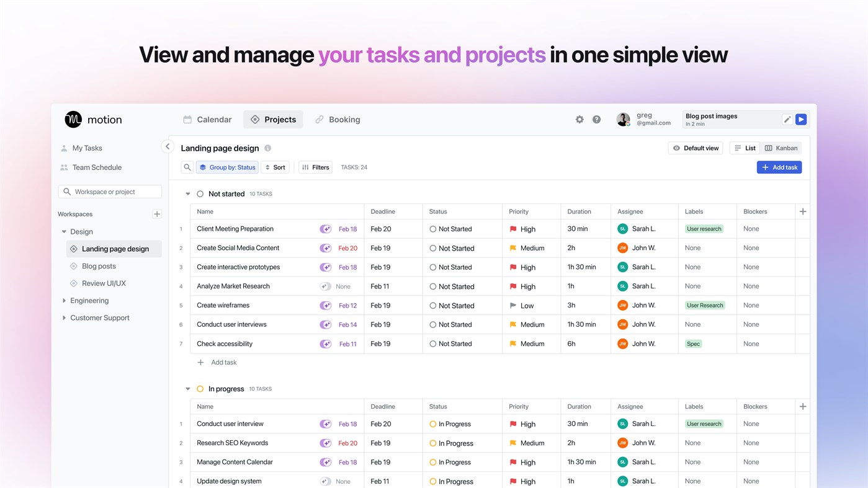This screenshot has width=868, height=488.
Task: Open the settings gear icon
Action: [x=579, y=119]
